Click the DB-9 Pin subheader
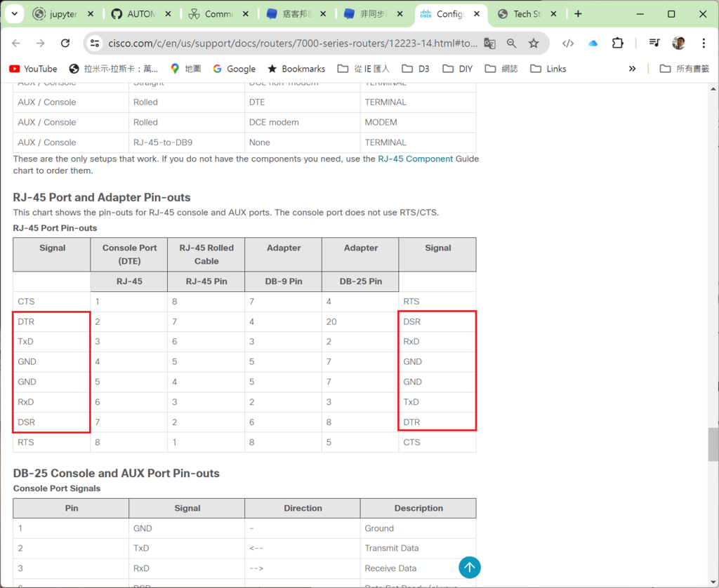719x588 pixels. tap(284, 281)
